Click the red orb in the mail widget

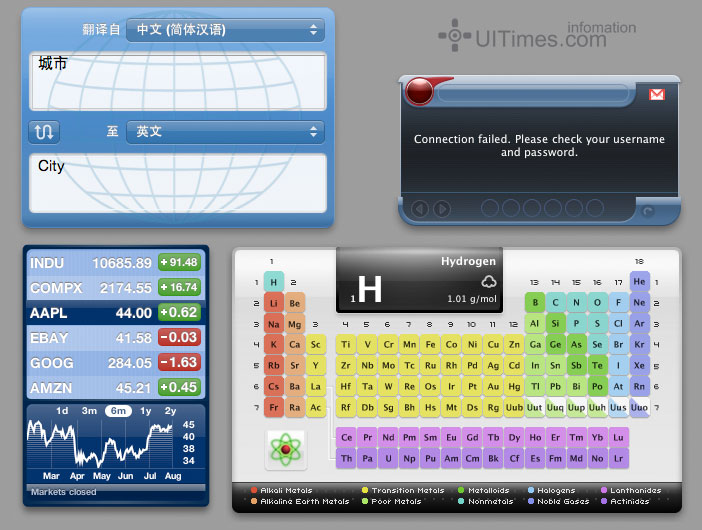[419, 92]
